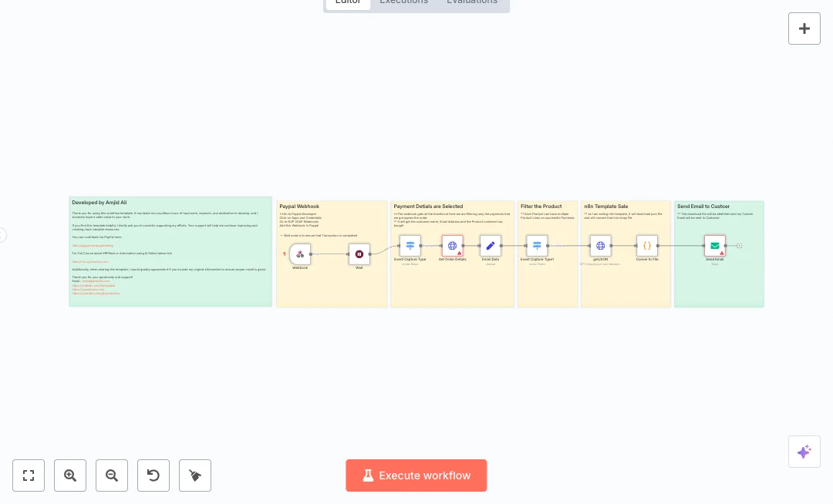Open the add node plus panel
The image size is (833, 504).
coord(804,29)
